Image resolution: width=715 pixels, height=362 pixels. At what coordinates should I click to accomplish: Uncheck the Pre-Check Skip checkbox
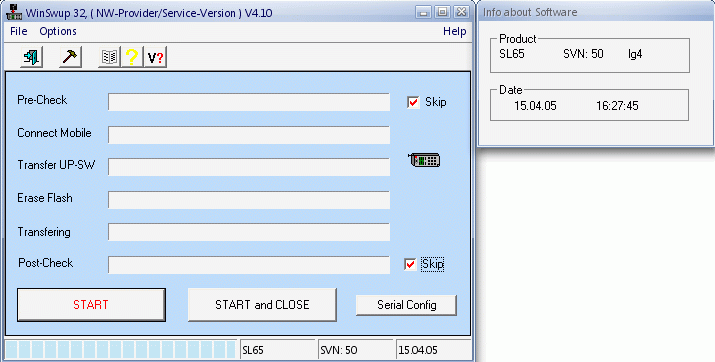tap(413, 102)
